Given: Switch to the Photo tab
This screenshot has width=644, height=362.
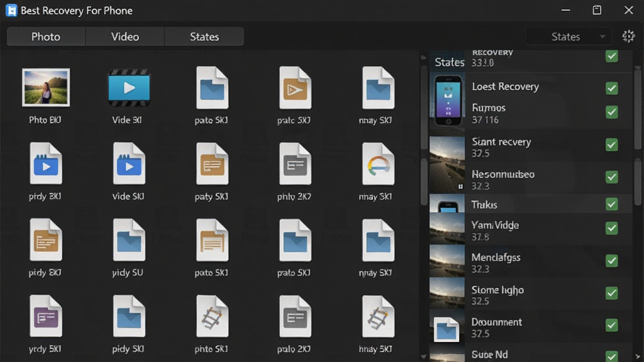Looking at the screenshot, I should point(46,36).
